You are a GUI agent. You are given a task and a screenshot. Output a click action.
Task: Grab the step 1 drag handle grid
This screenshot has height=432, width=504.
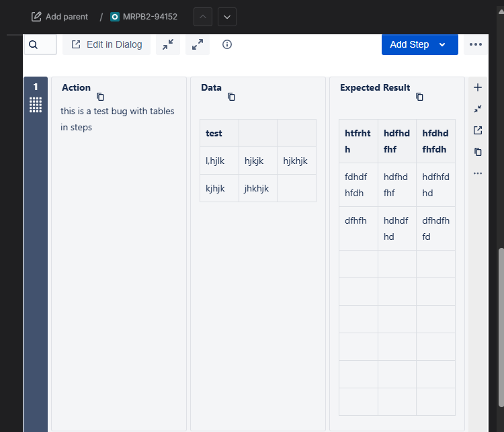pos(36,105)
